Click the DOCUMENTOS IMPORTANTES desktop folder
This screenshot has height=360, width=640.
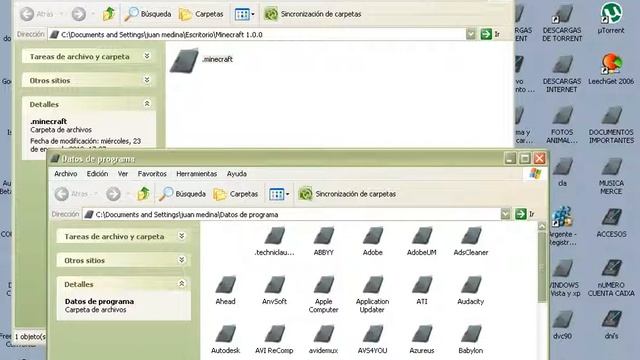tap(611, 124)
